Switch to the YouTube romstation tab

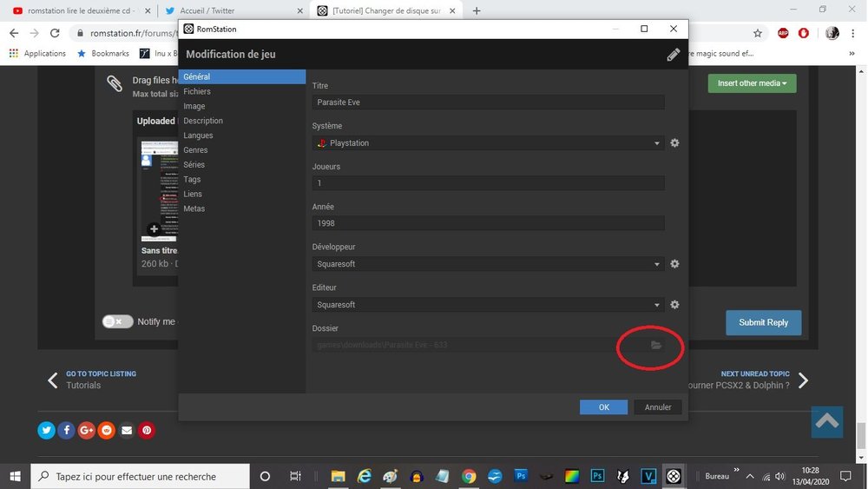tap(80, 10)
